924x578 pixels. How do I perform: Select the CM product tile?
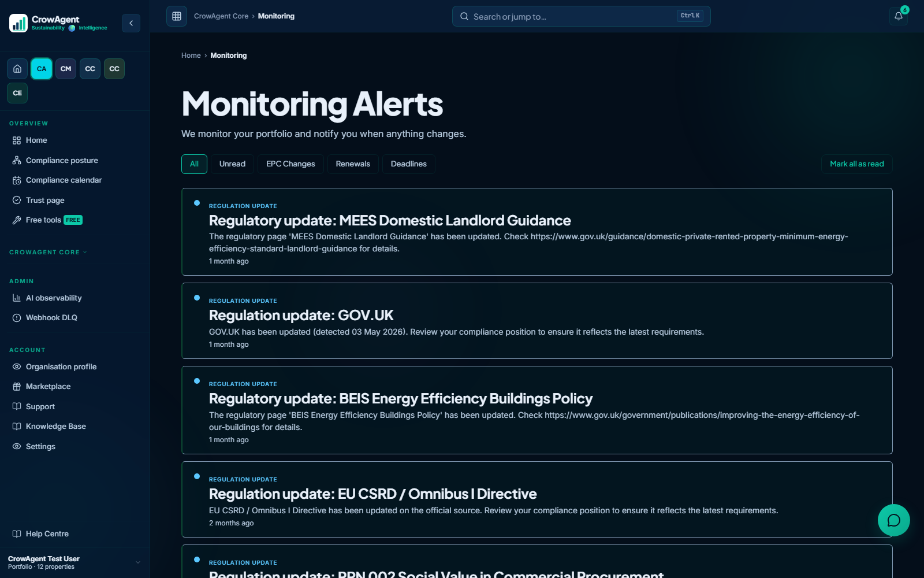point(66,69)
